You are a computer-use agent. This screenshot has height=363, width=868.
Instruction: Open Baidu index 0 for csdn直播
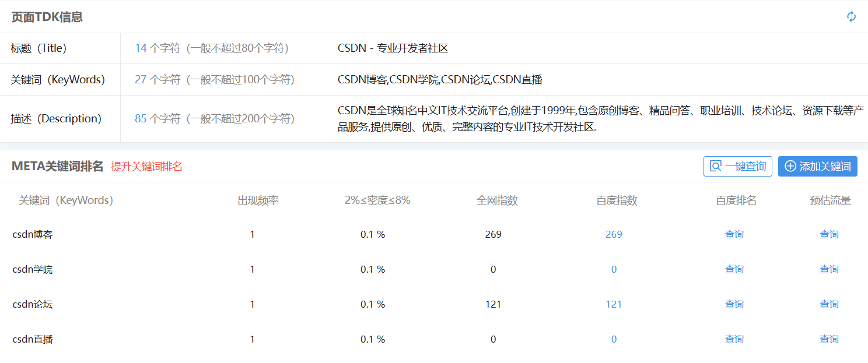coord(614,339)
